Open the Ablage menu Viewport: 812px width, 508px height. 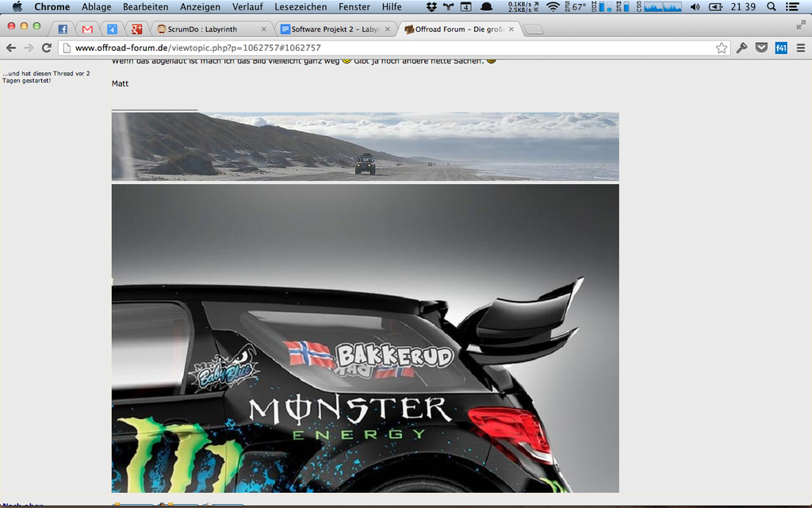pyautogui.click(x=96, y=6)
